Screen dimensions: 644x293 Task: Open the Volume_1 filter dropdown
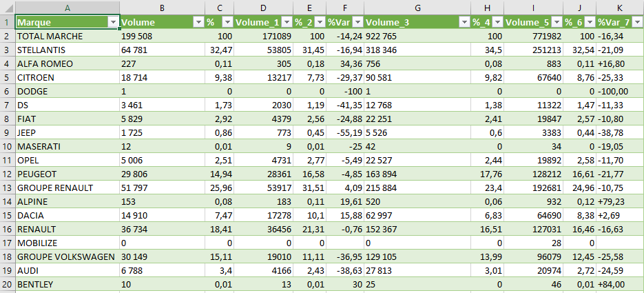[x=287, y=23]
